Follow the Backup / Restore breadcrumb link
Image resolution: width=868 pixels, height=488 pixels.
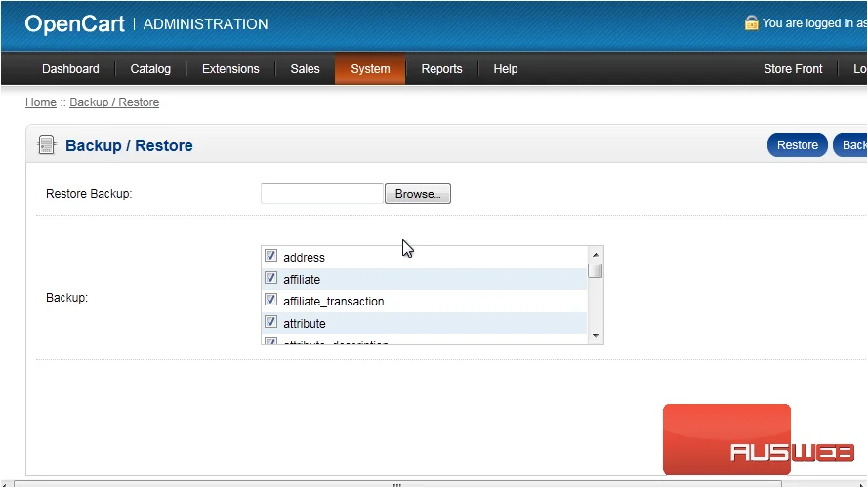pos(114,102)
